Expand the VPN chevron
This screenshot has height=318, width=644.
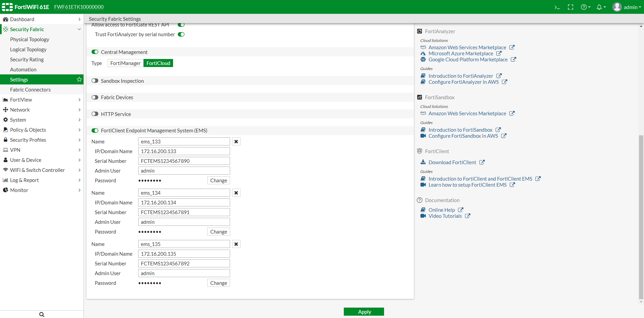tap(79, 150)
